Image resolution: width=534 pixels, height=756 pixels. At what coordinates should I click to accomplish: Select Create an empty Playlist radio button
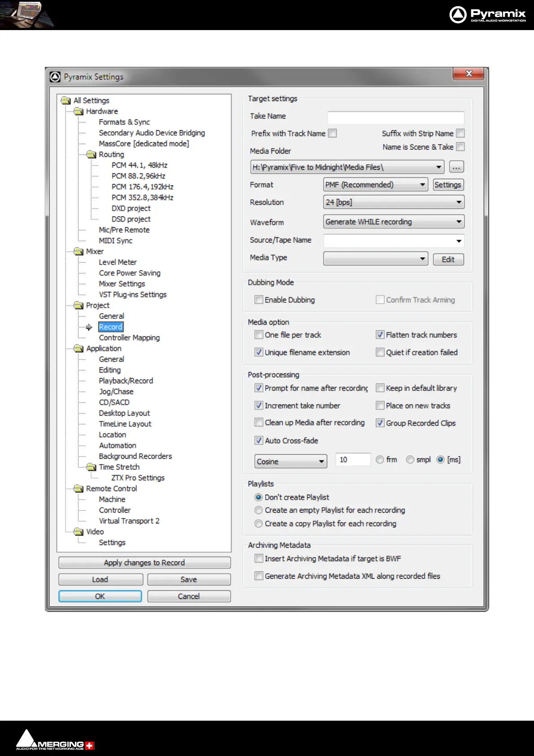[x=258, y=510]
